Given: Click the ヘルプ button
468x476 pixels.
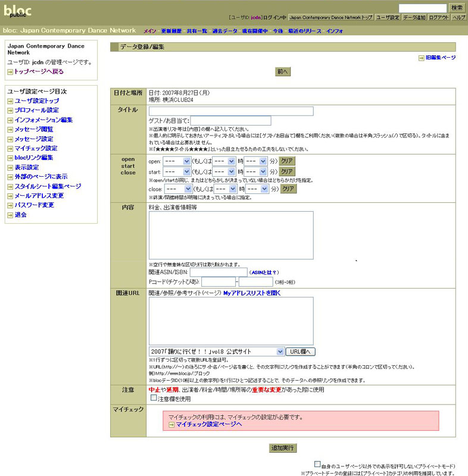Looking at the screenshot, I should pyautogui.click(x=458, y=18).
